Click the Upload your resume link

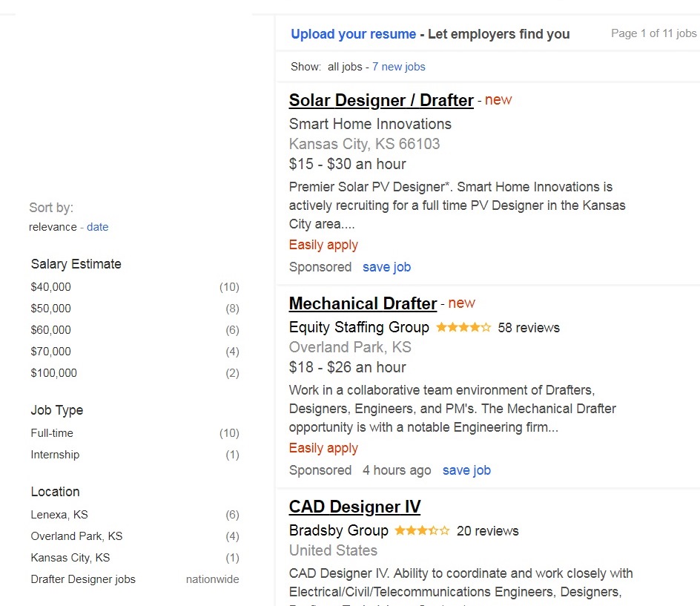(353, 34)
